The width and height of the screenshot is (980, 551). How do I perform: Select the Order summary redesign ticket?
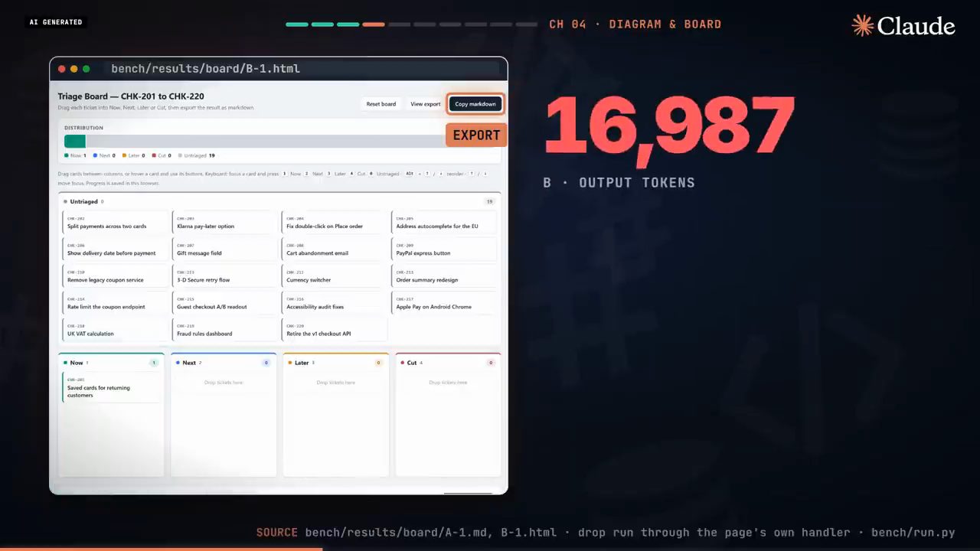(444, 276)
